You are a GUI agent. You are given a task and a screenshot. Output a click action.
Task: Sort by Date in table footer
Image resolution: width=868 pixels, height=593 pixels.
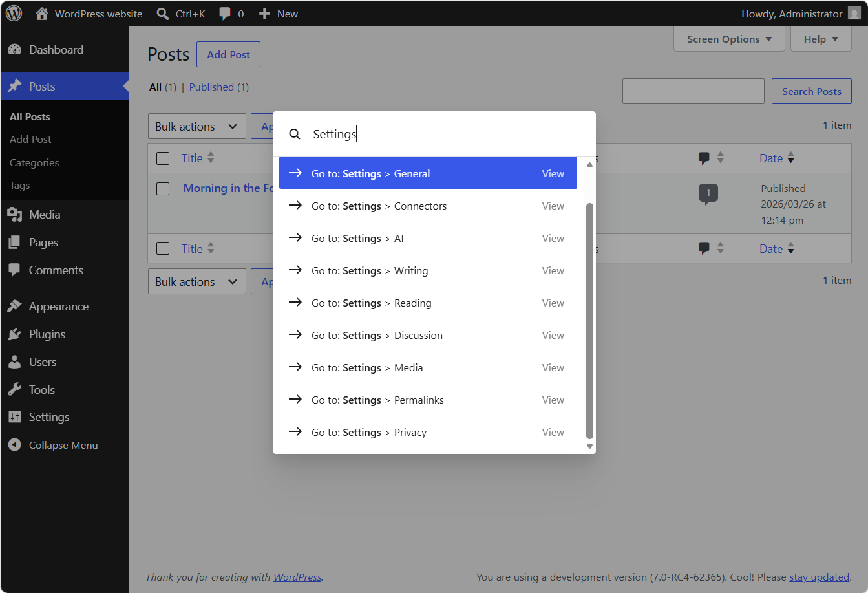[x=777, y=249]
